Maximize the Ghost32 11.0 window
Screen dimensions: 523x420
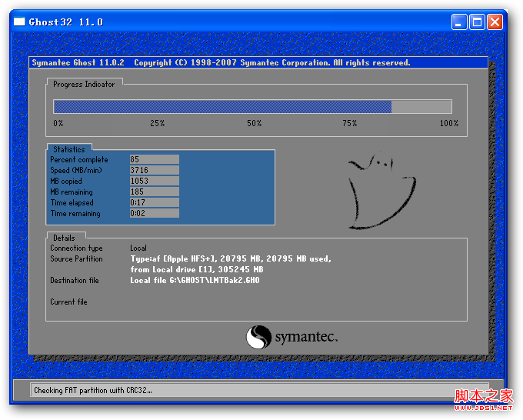(x=477, y=22)
